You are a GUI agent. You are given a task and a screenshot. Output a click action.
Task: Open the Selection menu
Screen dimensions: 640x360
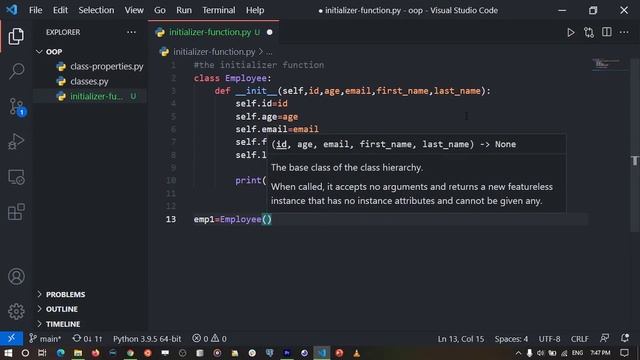pos(96,10)
